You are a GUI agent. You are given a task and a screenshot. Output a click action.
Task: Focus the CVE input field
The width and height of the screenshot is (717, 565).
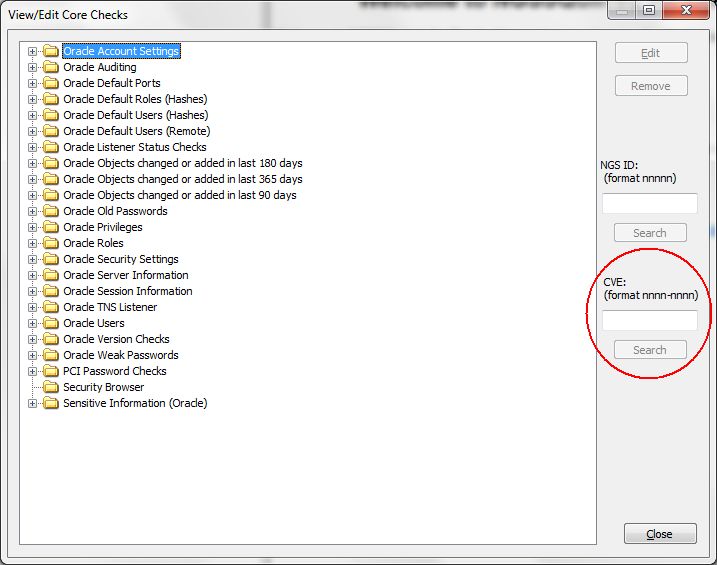pos(649,320)
